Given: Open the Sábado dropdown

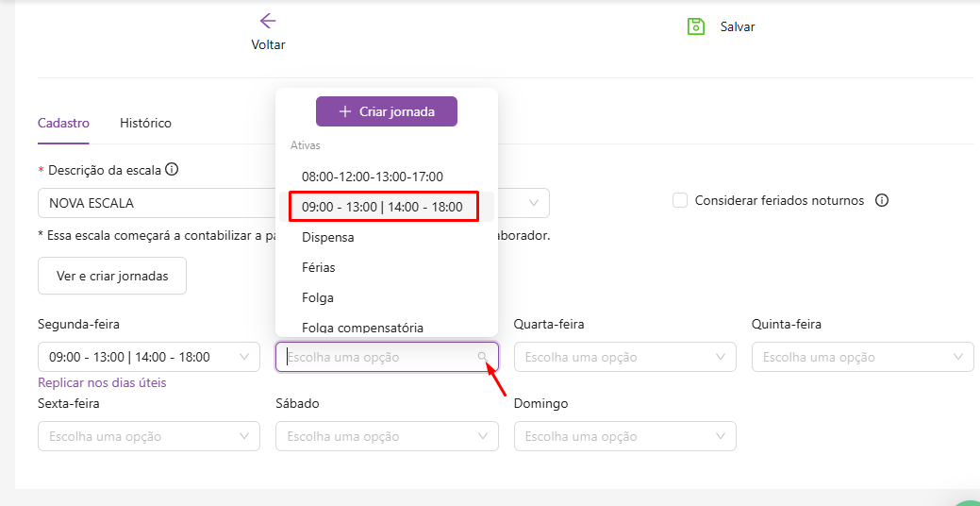Looking at the screenshot, I should click(387, 436).
